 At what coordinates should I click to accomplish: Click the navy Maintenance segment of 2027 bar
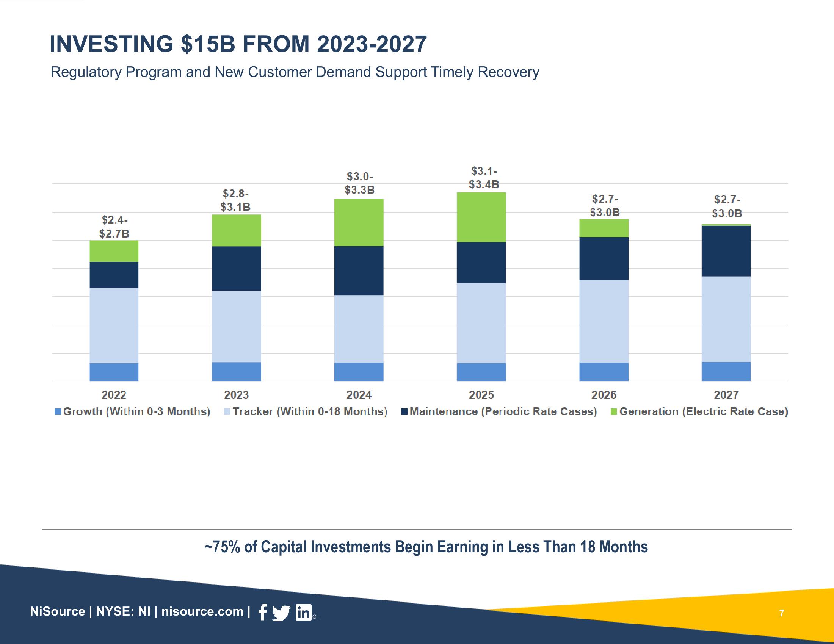tap(726, 251)
